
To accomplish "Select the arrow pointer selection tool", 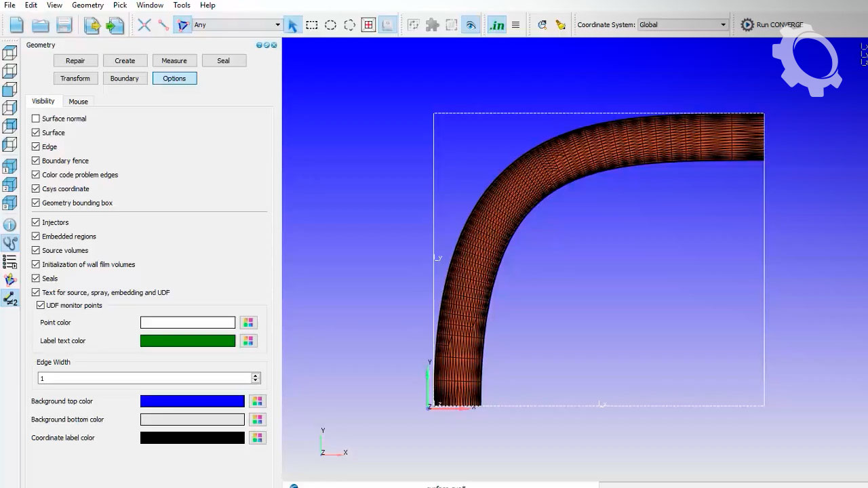I will [292, 25].
